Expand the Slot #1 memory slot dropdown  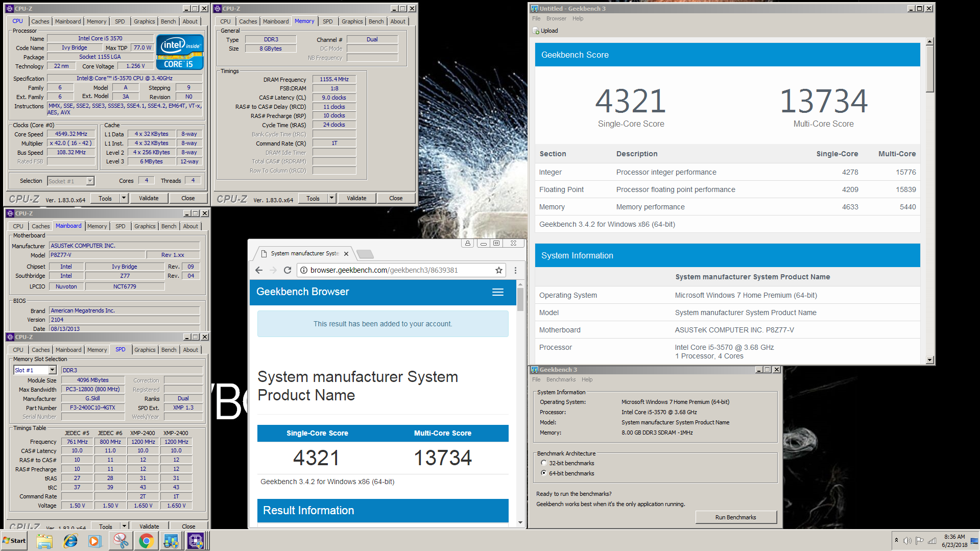click(52, 370)
